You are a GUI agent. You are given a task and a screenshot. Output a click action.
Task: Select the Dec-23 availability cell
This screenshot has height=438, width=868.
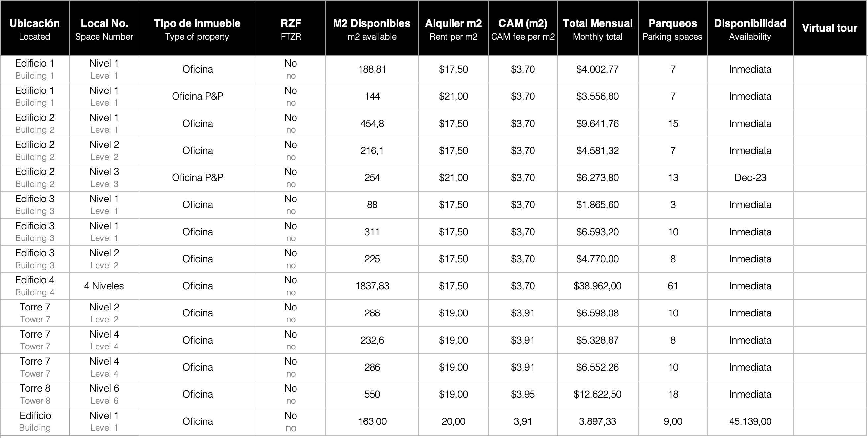click(750, 178)
